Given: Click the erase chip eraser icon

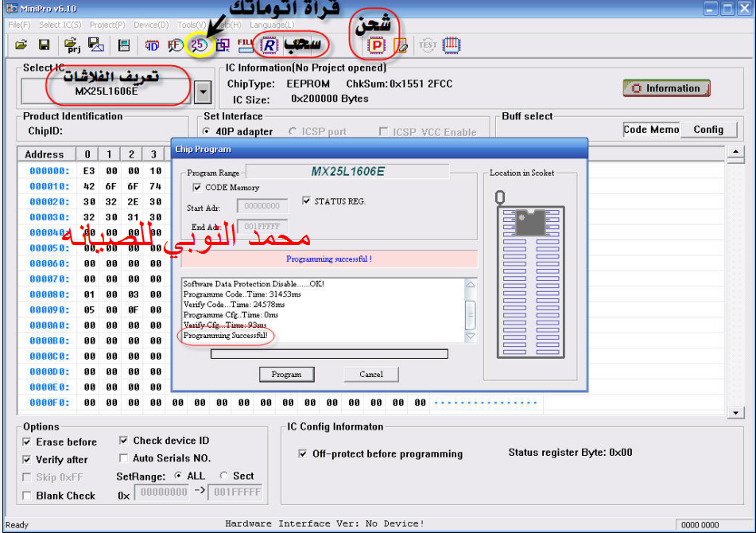Looking at the screenshot, I should [401, 45].
